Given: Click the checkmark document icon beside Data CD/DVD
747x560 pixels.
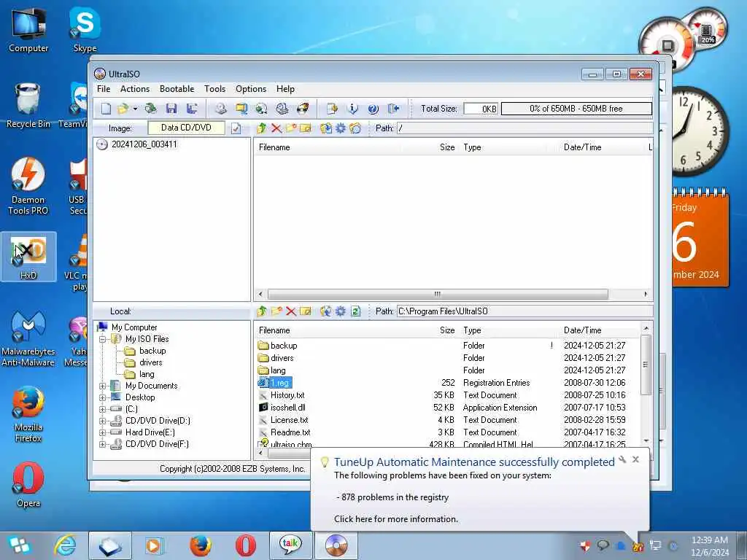Looking at the screenshot, I should point(236,128).
